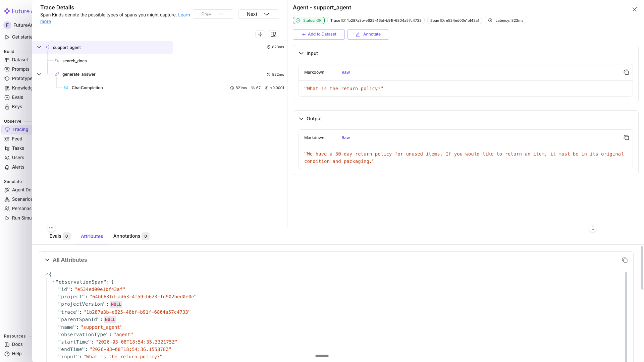This screenshot has height=362, width=644.
Task: Click the Add to Dataset button
Action: click(319, 34)
